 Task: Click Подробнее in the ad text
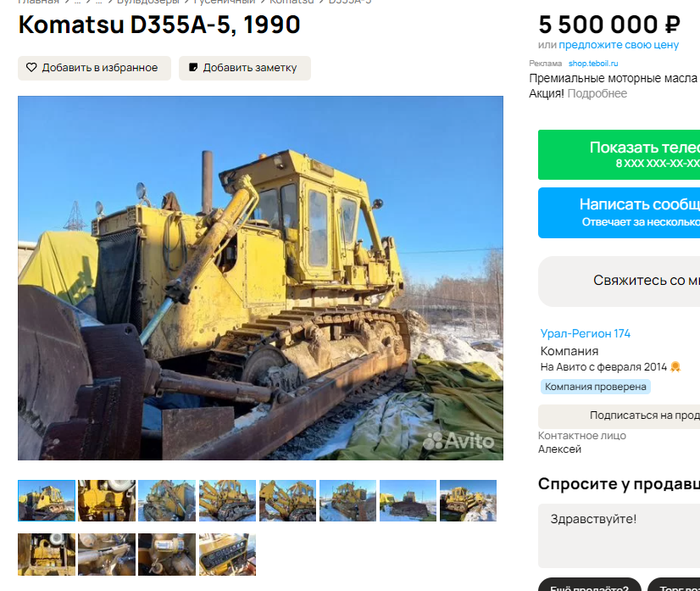point(597,93)
